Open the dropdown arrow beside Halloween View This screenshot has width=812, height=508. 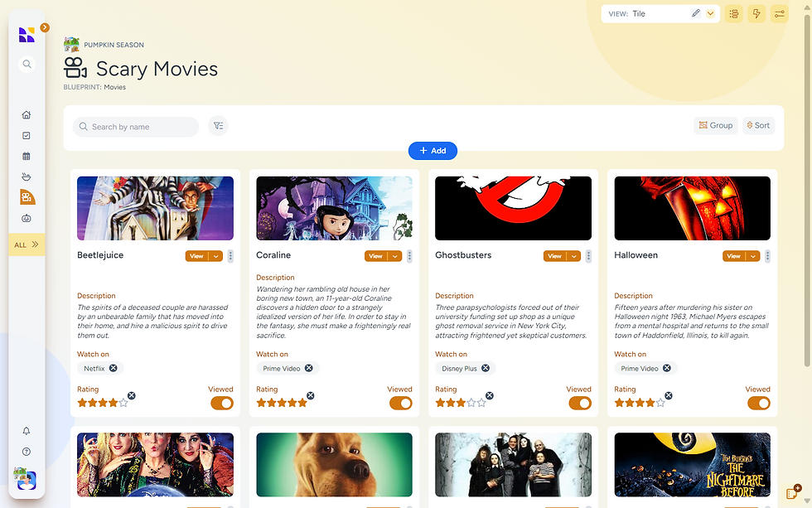click(x=753, y=256)
